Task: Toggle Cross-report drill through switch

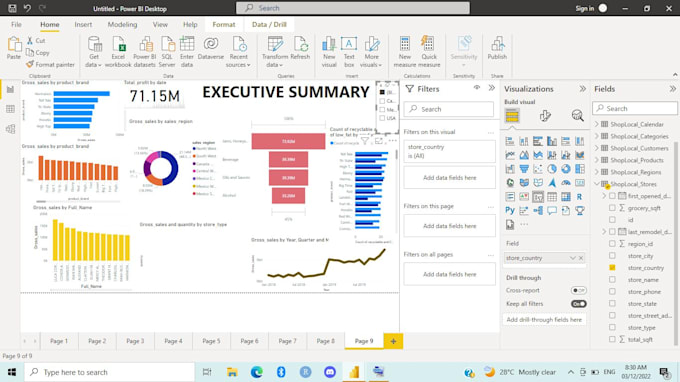Action: point(579,291)
